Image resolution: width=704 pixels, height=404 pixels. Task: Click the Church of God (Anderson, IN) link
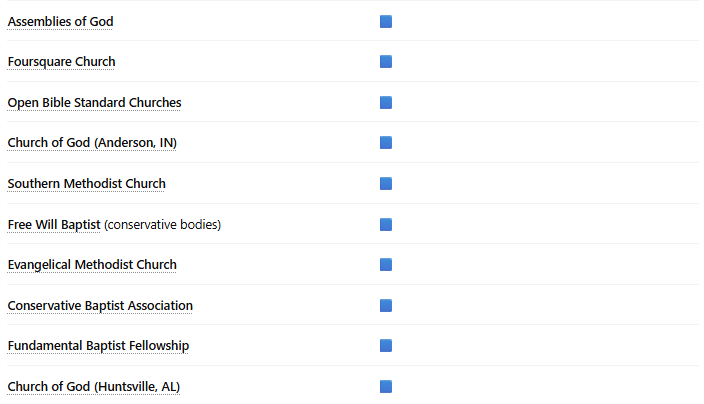[x=92, y=143]
